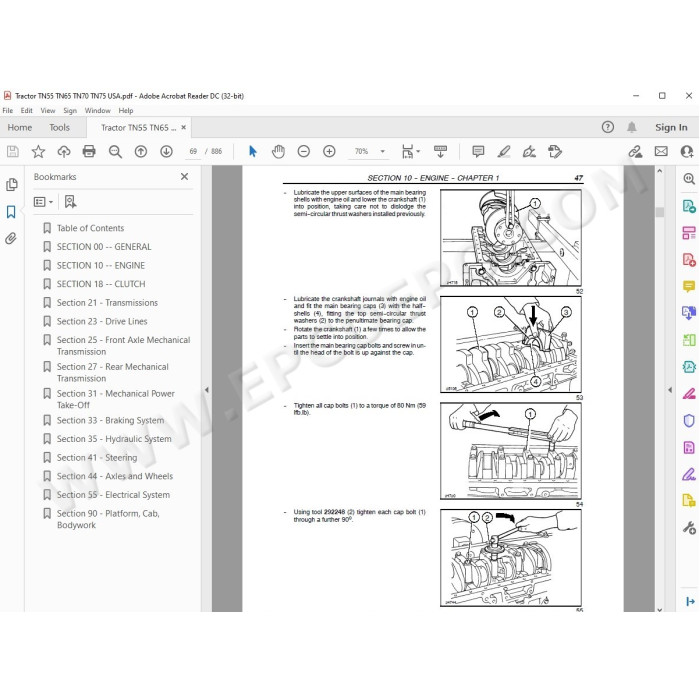Open the File menu
Image resolution: width=700 pixels, height=700 pixels.
[x=8, y=110]
